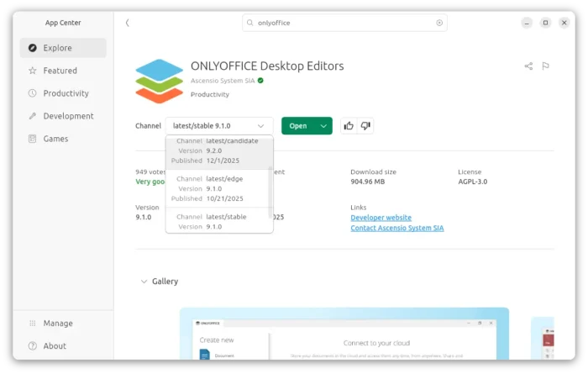588x374 pixels.
Task: Click the share icon near app title
Action: (528, 66)
